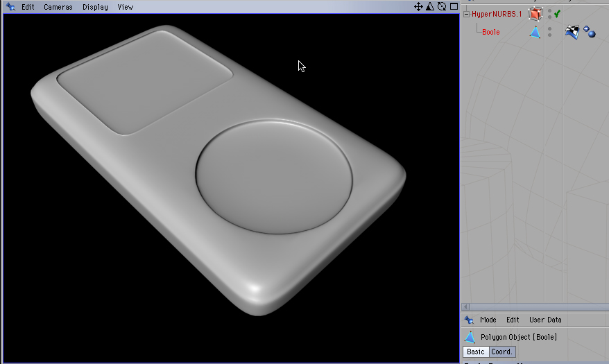609x364 pixels.
Task: Click the object manager horizontal scrollbar
Action: tap(535, 307)
